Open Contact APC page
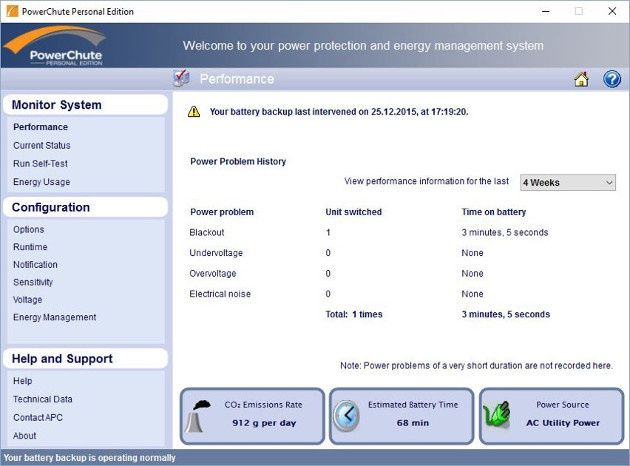 [x=38, y=417]
